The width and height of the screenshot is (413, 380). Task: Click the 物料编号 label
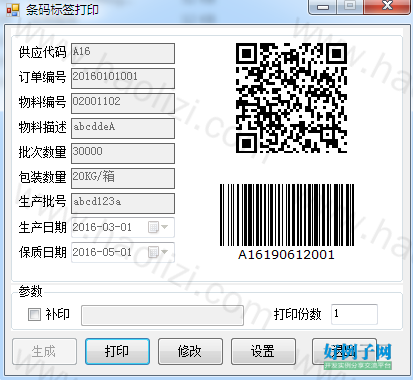click(x=42, y=102)
